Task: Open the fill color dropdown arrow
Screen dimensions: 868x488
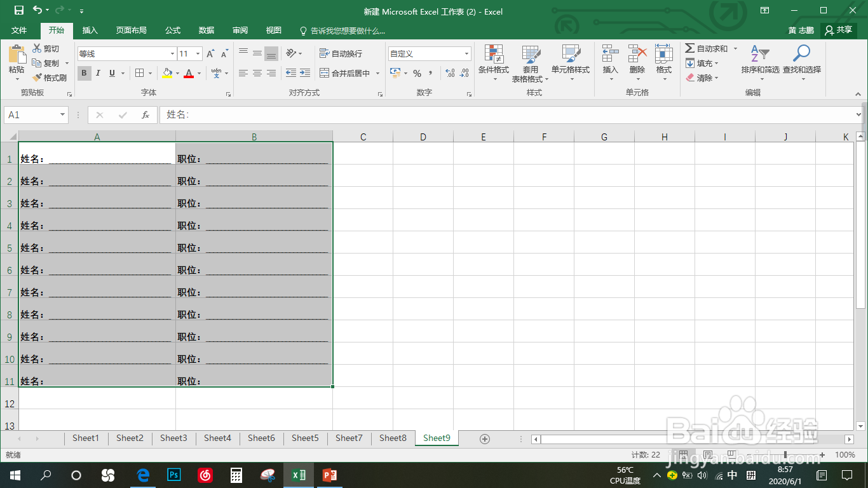Action: (177, 73)
